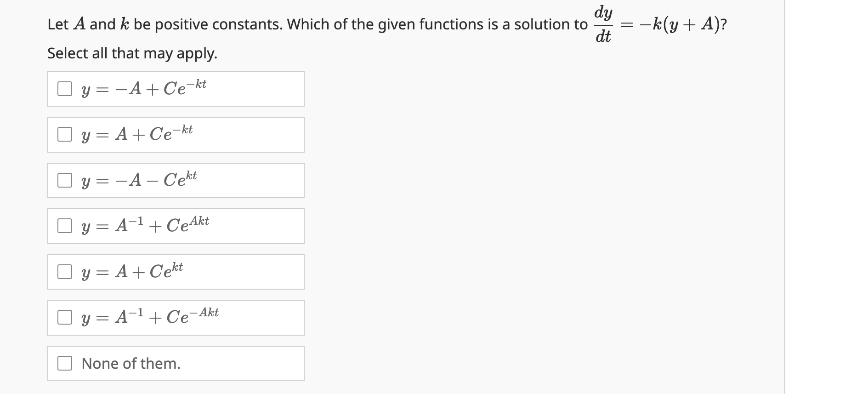Toggle the second answer option checkbox
This screenshot has height=394, width=868.
(x=65, y=134)
